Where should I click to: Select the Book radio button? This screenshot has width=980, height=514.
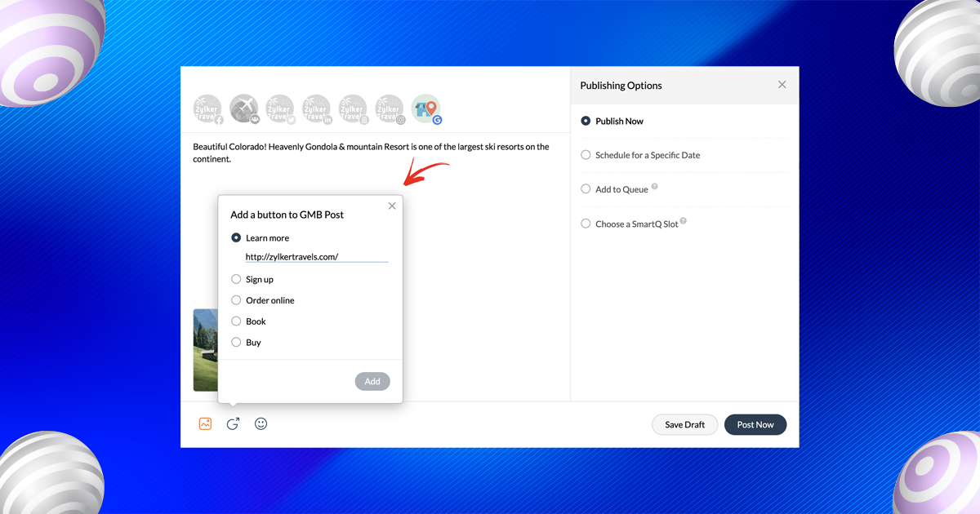(236, 321)
